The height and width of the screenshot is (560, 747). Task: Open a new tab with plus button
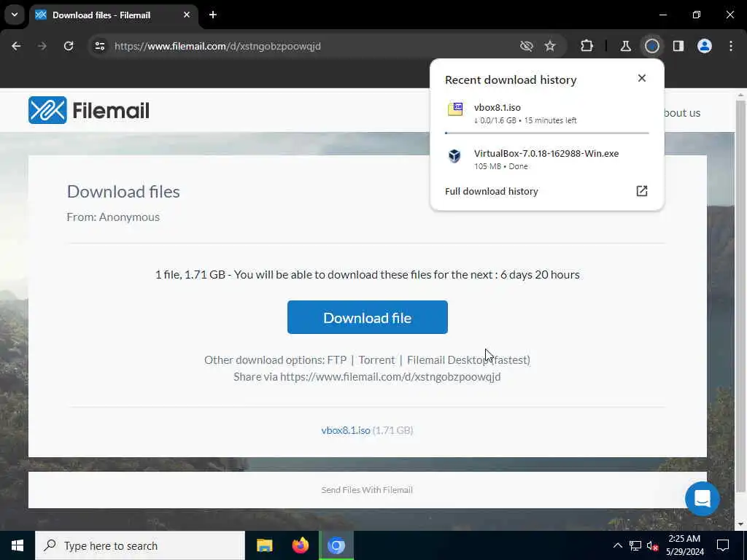(213, 15)
